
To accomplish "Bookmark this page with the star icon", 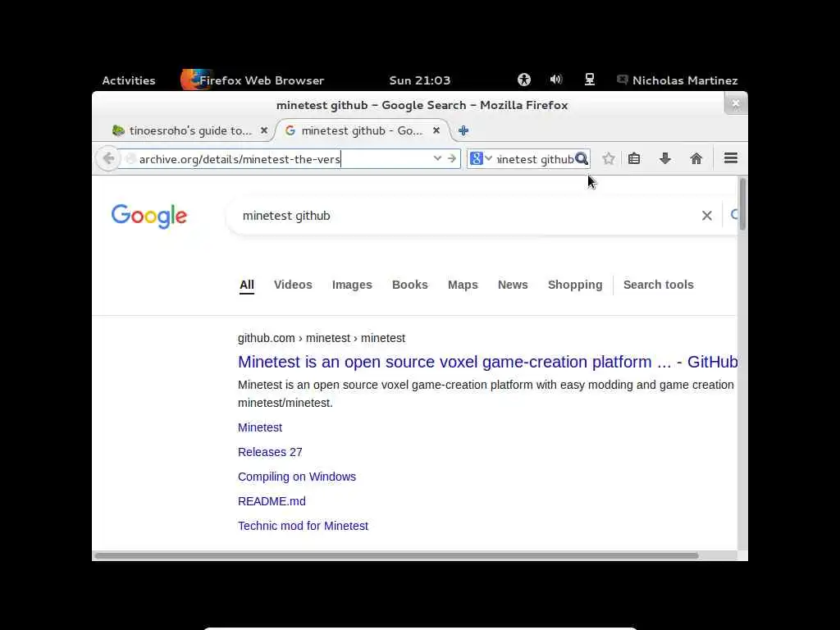I will click(609, 158).
